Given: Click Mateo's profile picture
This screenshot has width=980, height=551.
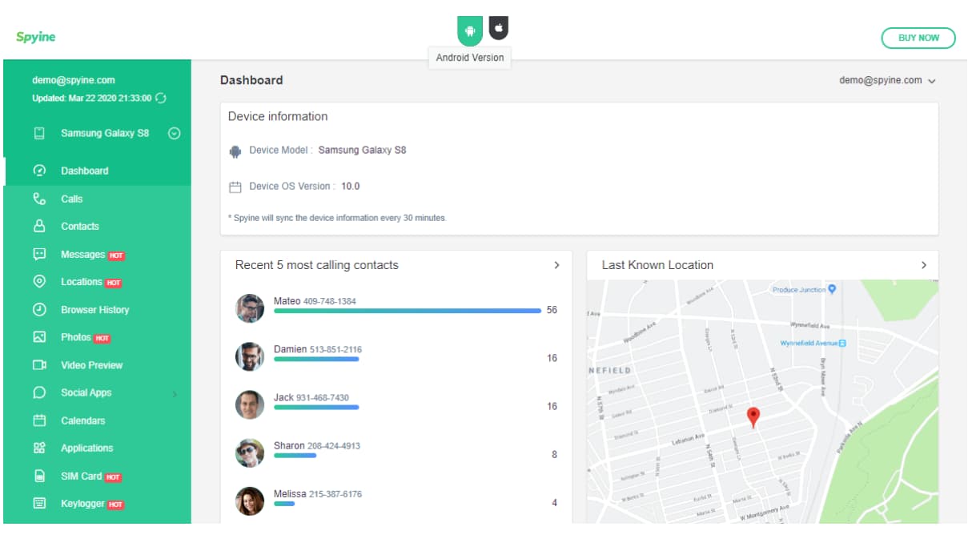Looking at the screenshot, I should (250, 308).
